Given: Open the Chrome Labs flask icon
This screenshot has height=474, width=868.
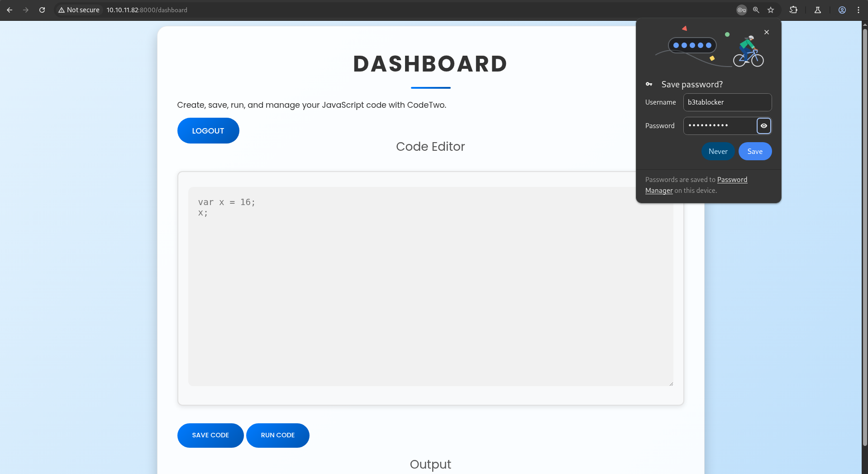Looking at the screenshot, I should 818,10.
